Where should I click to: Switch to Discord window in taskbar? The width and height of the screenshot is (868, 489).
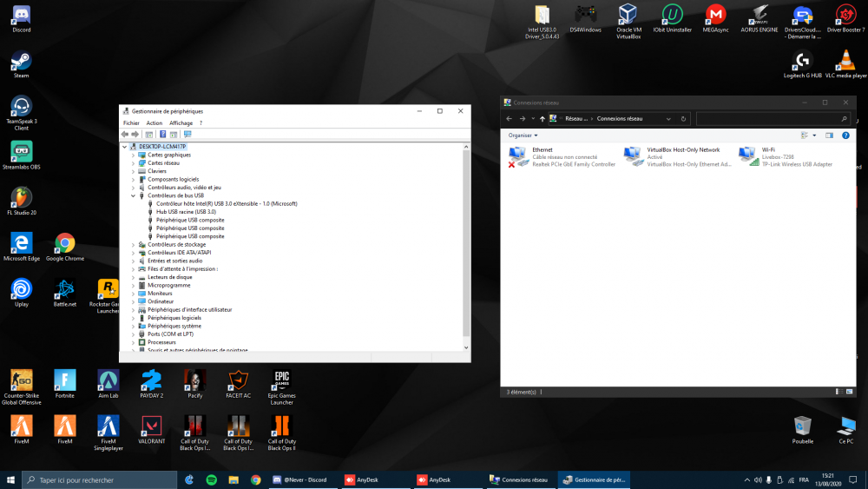tap(299, 479)
